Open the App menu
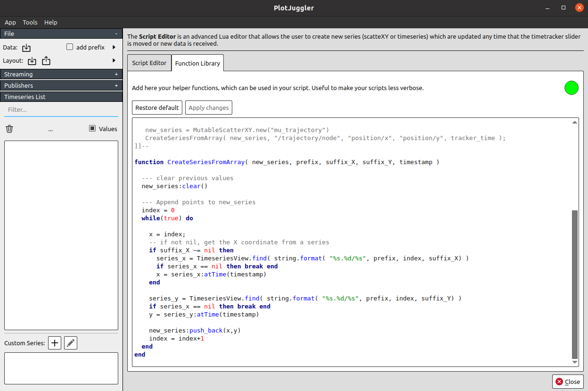 click(10, 22)
